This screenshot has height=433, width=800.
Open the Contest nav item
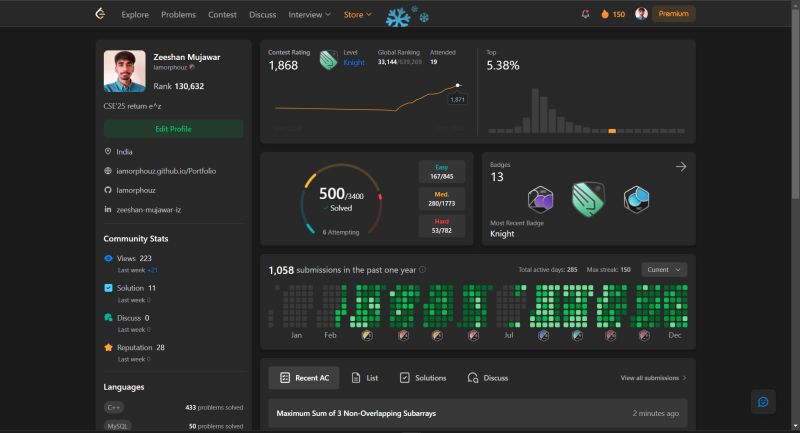pyautogui.click(x=222, y=15)
